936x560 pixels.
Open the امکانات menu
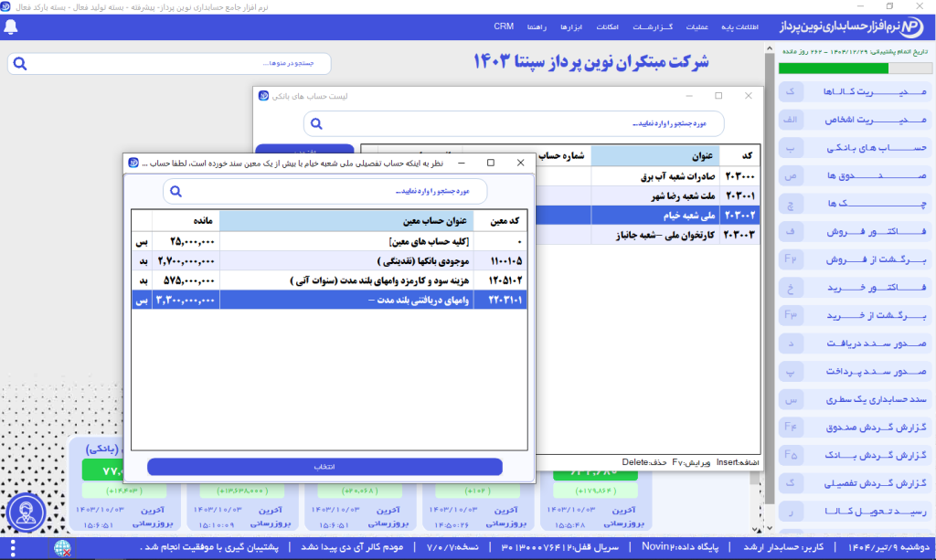pyautogui.click(x=607, y=26)
